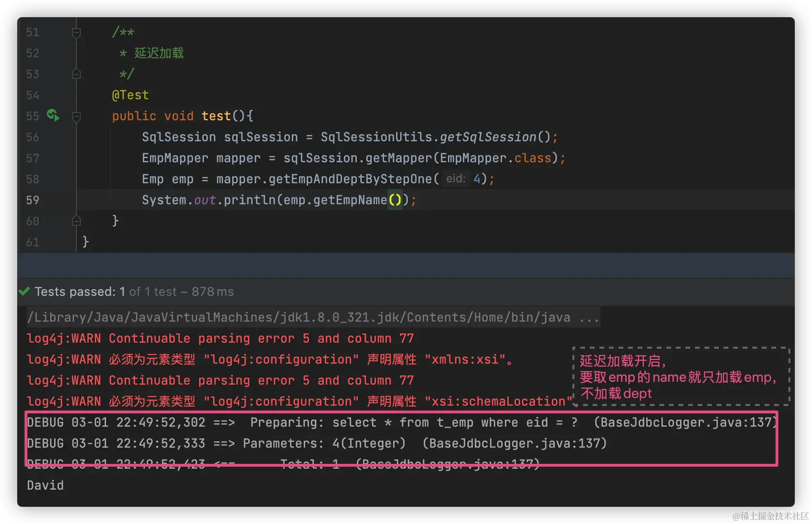Click the eid: parameter hint
This screenshot has height=524, width=812.
456,178
